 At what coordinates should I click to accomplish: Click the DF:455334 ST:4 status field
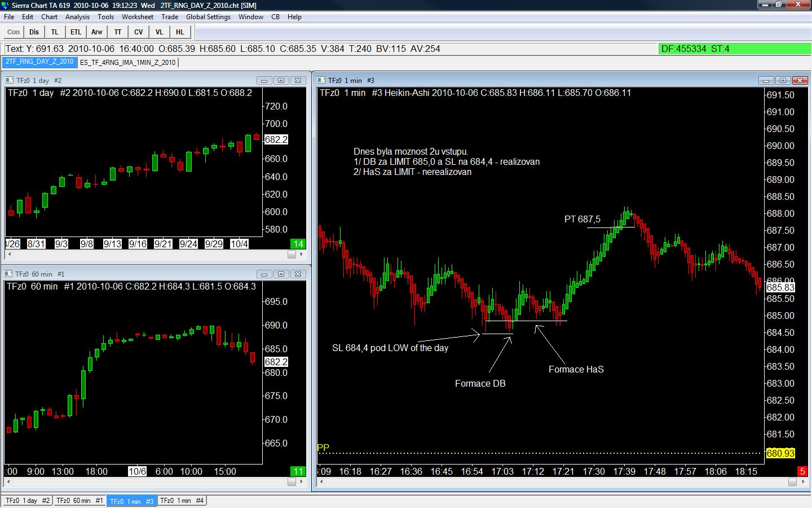(x=734, y=49)
